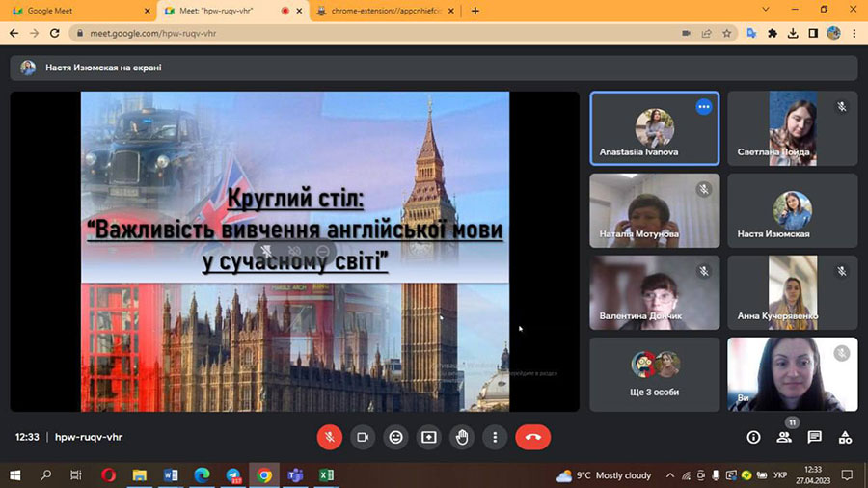This screenshot has width=868, height=488.
Task: Unmute the microphone in call controls
Action: coord(329,437)
